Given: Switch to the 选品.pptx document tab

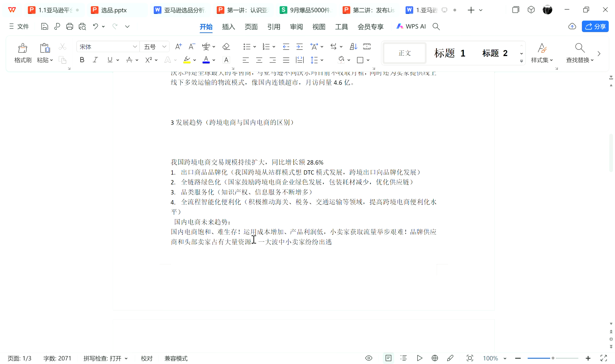Looking at the screenshot, I should click(118, 10).
